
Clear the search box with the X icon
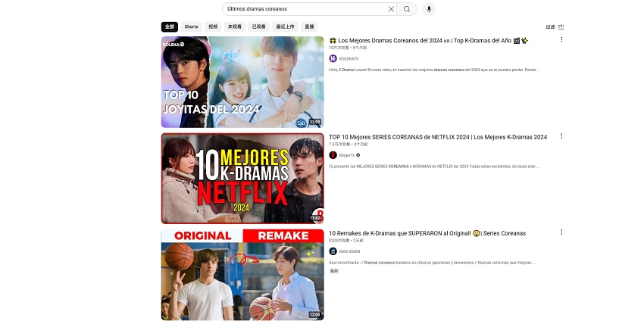click(x=391, y=9)
